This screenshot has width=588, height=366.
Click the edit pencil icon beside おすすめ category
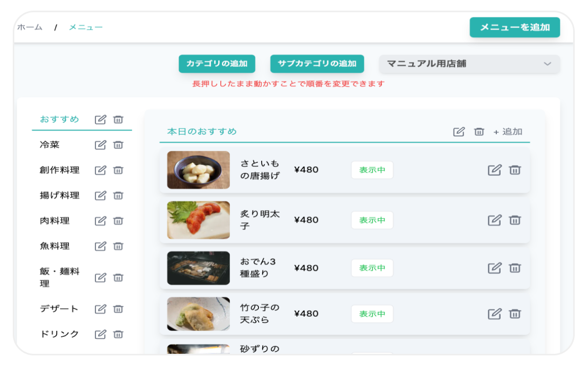coord(100,119)
